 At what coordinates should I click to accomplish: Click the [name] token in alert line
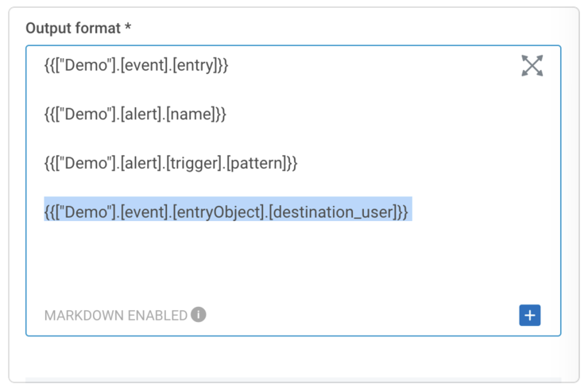tap(193, 114)
